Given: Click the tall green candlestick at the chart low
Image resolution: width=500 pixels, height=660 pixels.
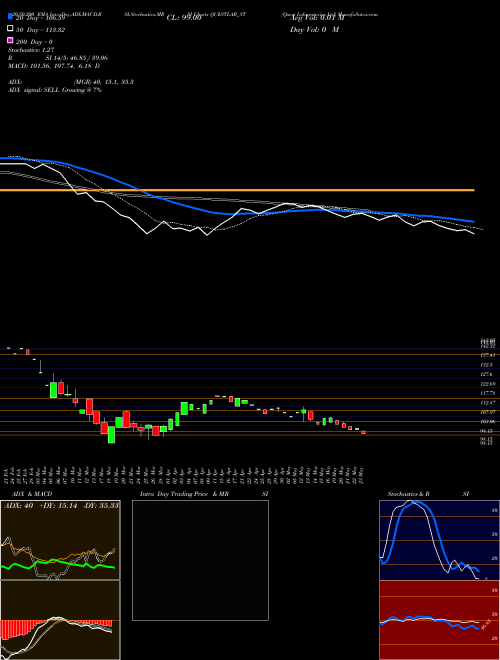Looking at the screenshot, I should 112,435.
